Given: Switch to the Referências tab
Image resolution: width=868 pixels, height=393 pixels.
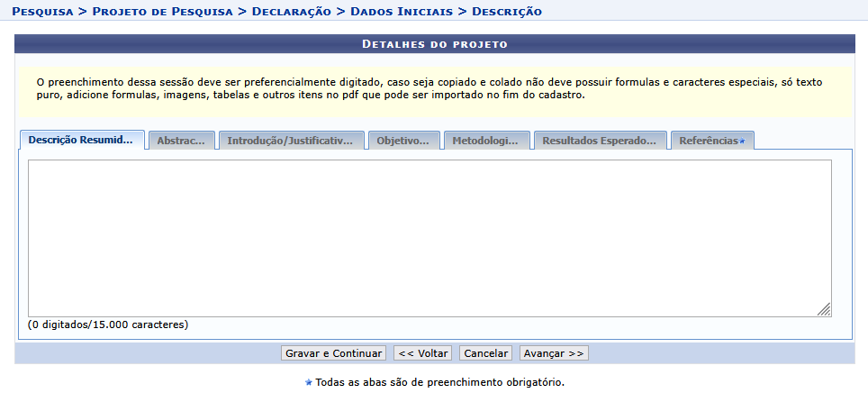Looking at the screenshot, I should pyautogui.click(x=711, y=142).
